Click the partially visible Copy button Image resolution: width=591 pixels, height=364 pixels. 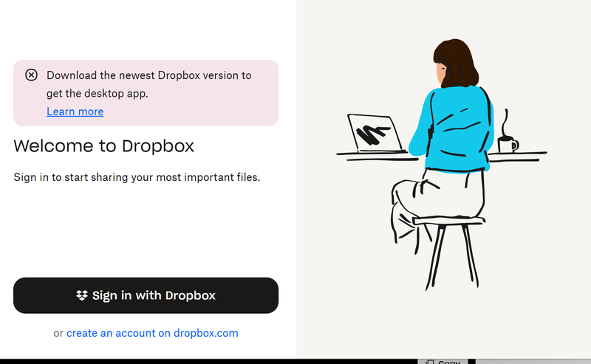443,361
